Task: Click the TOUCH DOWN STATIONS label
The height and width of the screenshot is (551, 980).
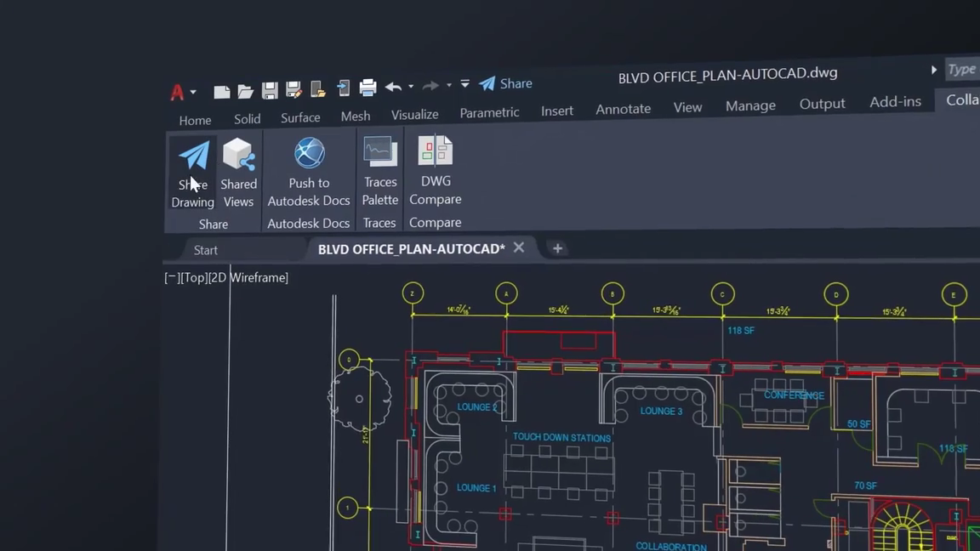Action: click(x=561, y=438)
